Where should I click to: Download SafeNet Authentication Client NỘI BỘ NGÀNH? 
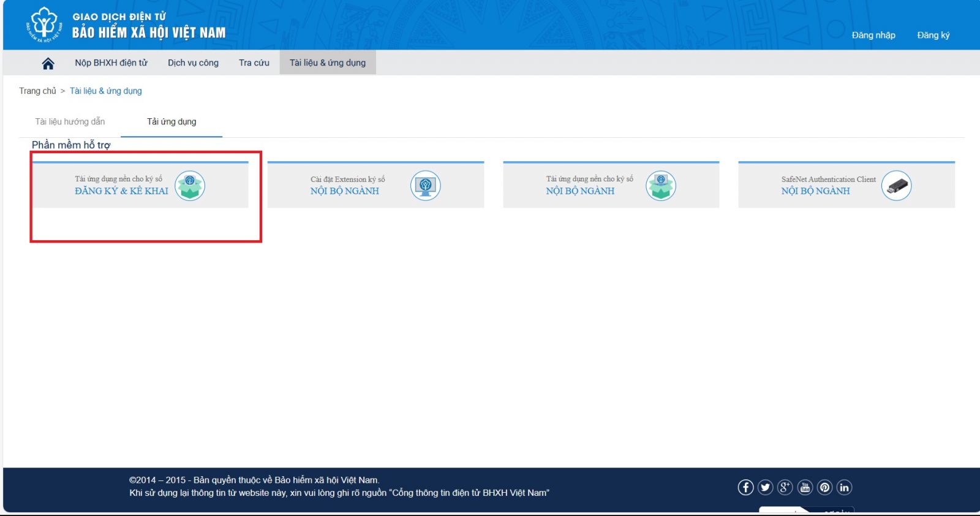815,191
